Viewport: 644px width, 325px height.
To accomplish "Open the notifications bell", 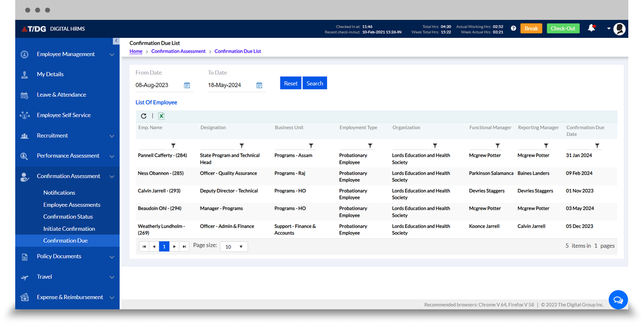I will coord(591,28).
